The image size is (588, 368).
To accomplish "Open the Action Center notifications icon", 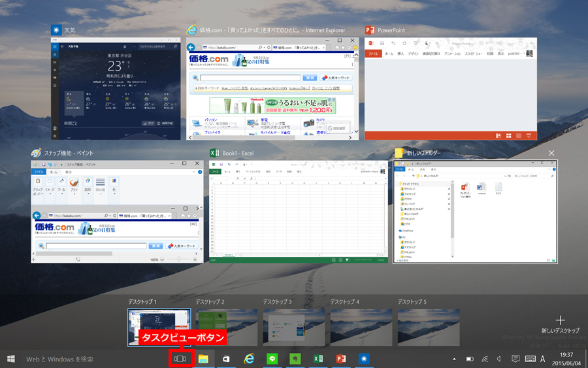I will tap(515, 359).
